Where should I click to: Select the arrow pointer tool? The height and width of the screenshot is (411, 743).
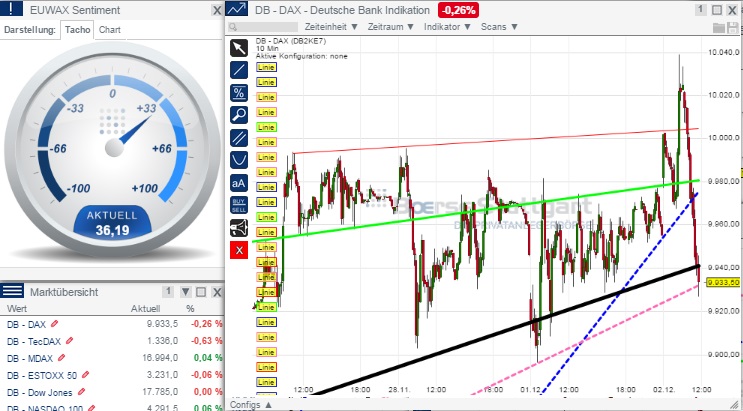pos(239,48)
